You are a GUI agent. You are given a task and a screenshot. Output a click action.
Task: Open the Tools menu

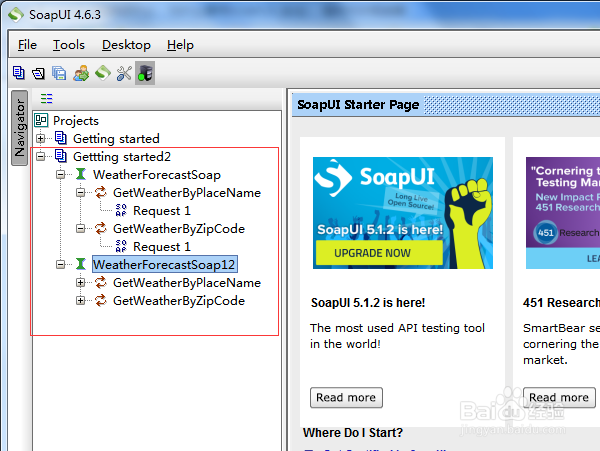pos(69,45)
